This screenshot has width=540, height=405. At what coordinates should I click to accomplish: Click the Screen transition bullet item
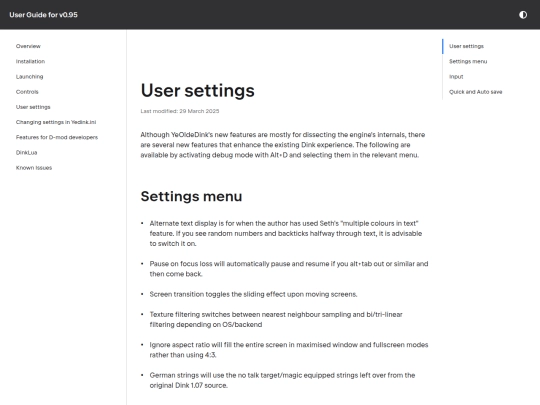tap(253, 294)
